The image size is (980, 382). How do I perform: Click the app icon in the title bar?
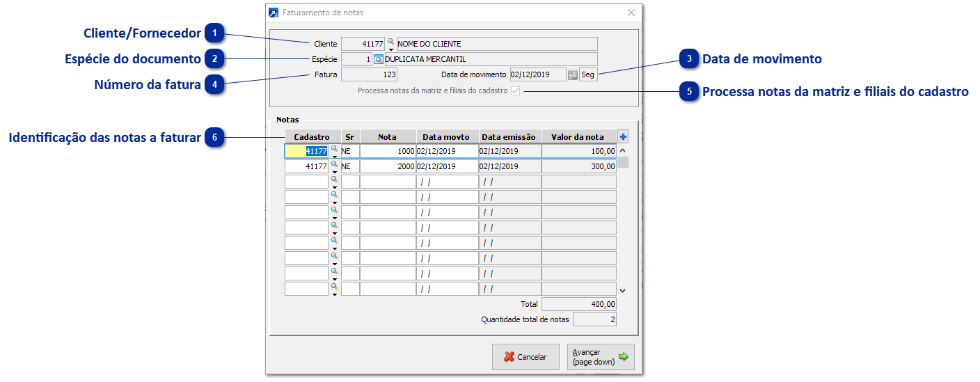[274, 13]
